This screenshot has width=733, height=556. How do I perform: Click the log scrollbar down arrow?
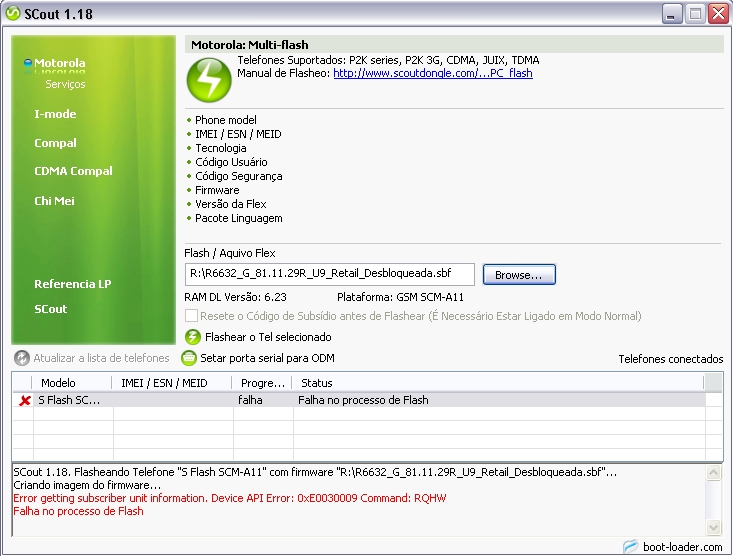713,528
